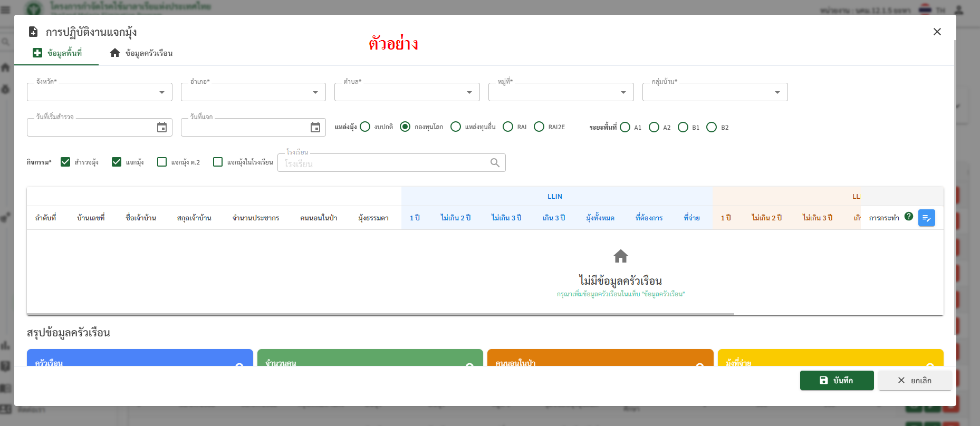Click the table's horizontal scrollbar

pyautogui.click(x=380, y=314)
